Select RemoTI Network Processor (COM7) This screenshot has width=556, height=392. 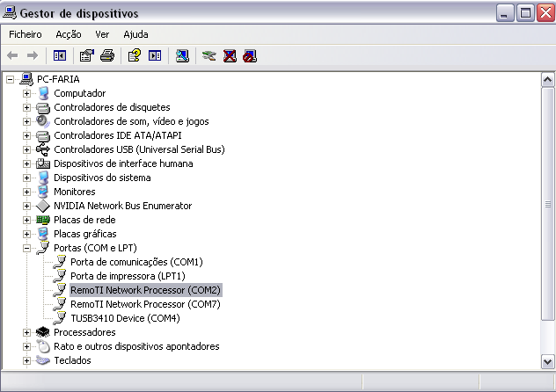pos(145,304)
